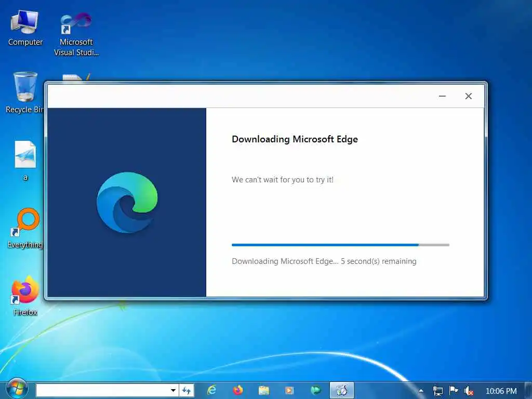Click the green arrow taskbar app icon

[x=315, y=391]
